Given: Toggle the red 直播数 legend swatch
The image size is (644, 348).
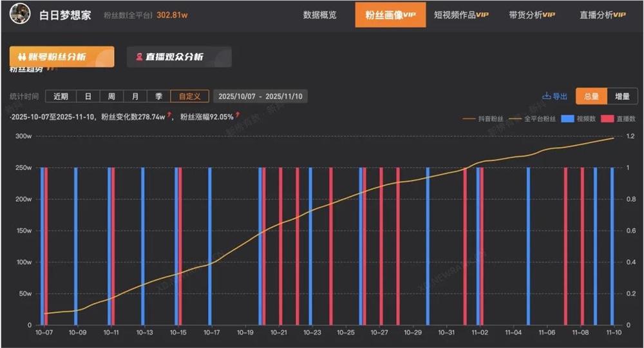Looking at the screenshot, I should coord(607,119).
